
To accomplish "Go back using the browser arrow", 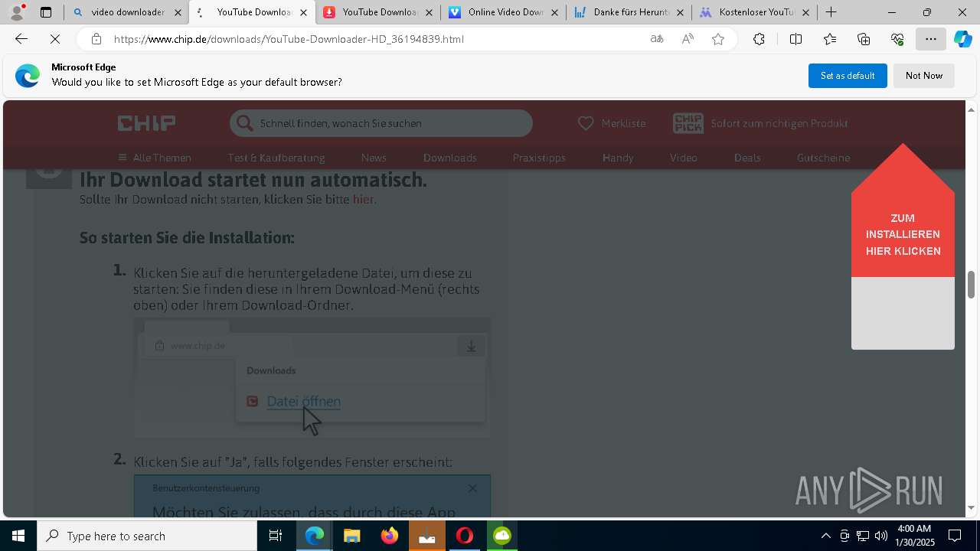I will (21, 39).
